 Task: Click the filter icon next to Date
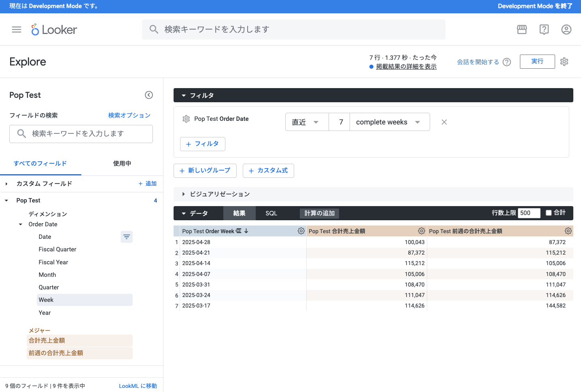tap(127, 237)
